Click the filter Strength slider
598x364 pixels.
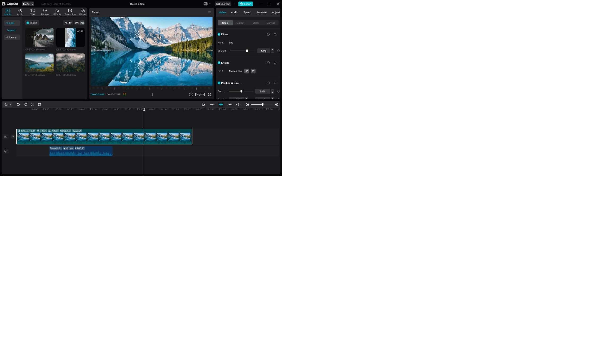pyautogui.click(x=243, y=51)
